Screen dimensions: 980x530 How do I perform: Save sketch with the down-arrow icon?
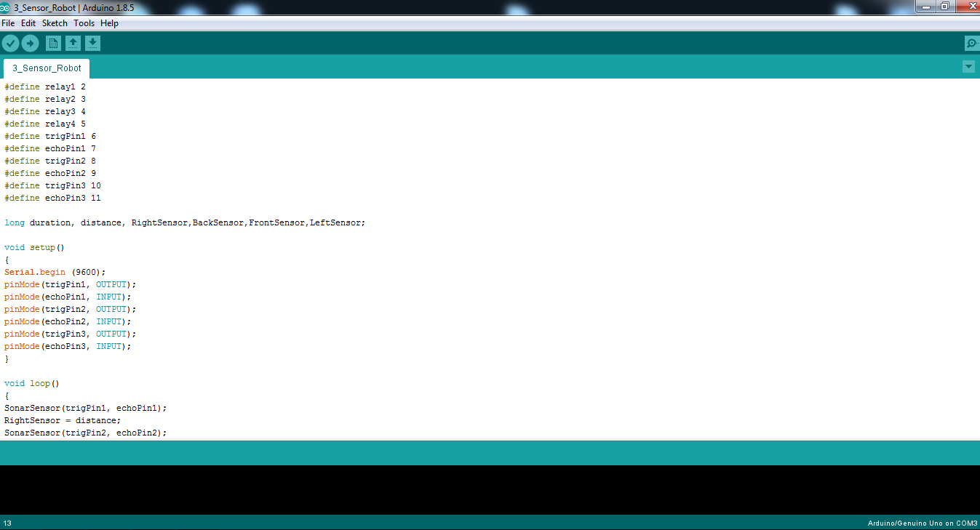tap(92, 44)
